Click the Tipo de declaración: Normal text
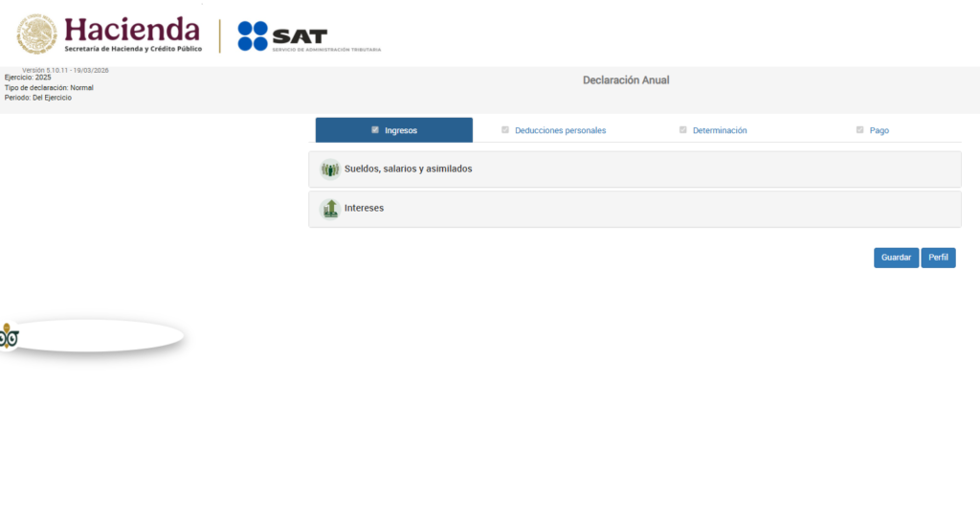This screenshot has height=519, width=980. (49, 87)
